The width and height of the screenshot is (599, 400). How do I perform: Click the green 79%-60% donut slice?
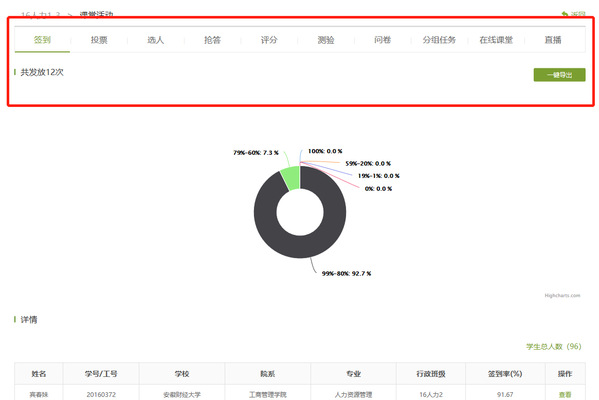[x=291, y=178]
